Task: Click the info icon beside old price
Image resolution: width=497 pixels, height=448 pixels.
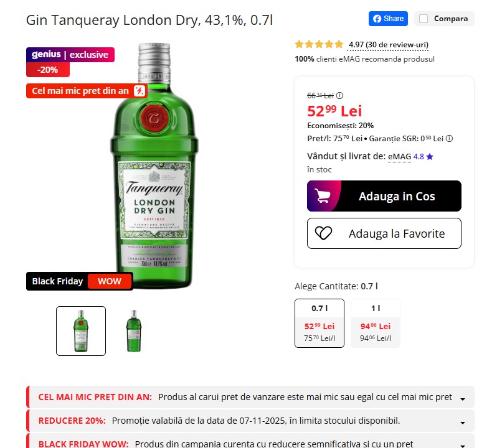Action: pyautogui.click(x=339, y=96)
